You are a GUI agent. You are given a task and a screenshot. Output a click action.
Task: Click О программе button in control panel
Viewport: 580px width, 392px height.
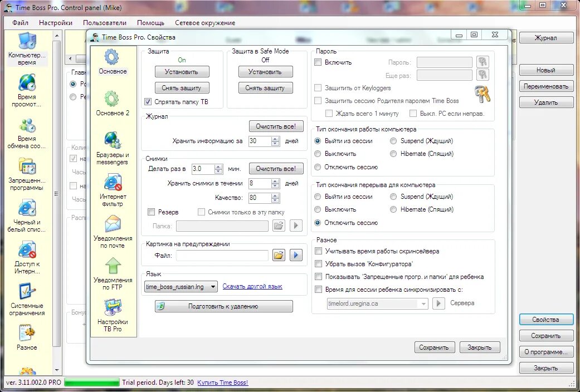(x=546, y=352)
